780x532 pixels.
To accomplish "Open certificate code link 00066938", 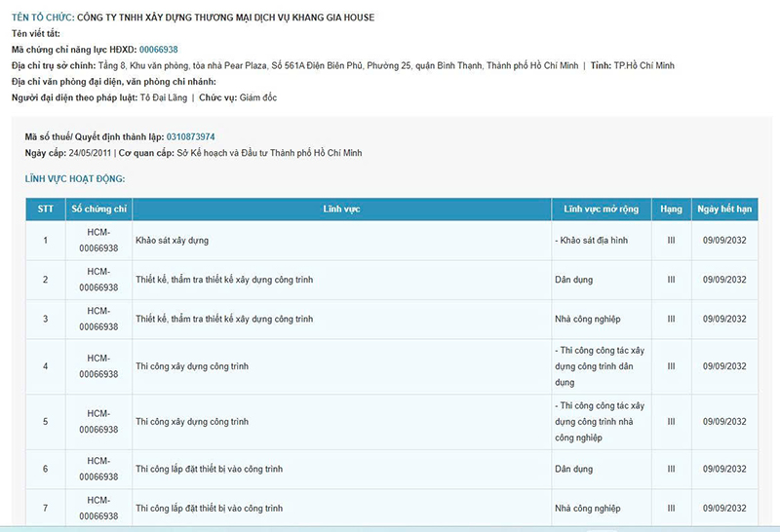I will pos(158,50).
